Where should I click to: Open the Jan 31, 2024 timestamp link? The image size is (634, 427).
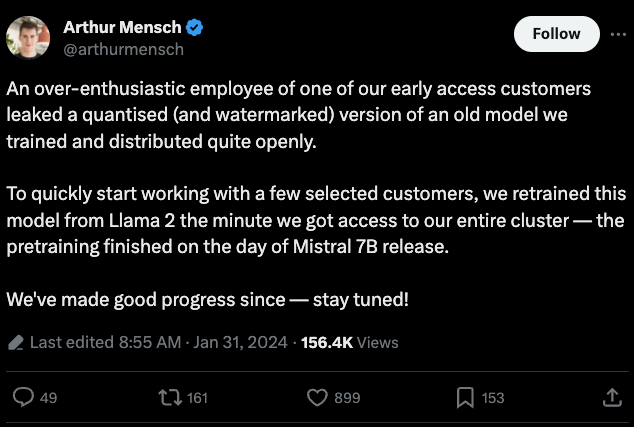pos(241,342)
